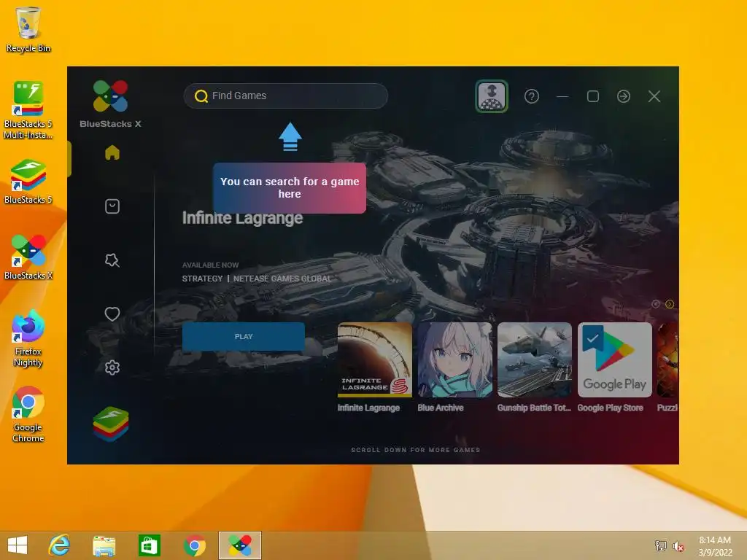Open Chrome from the taskbar
The image size is (747, 560).
[x=194, y=545]
